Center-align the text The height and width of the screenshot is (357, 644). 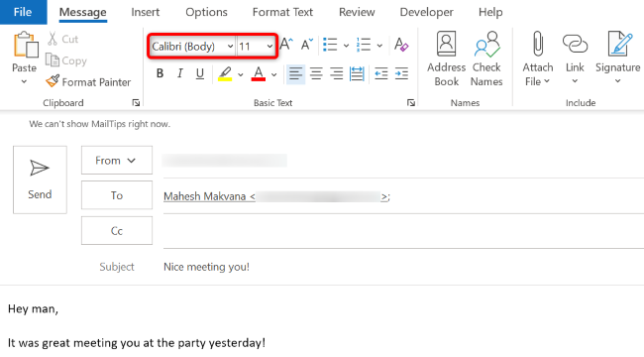(316, 74)
